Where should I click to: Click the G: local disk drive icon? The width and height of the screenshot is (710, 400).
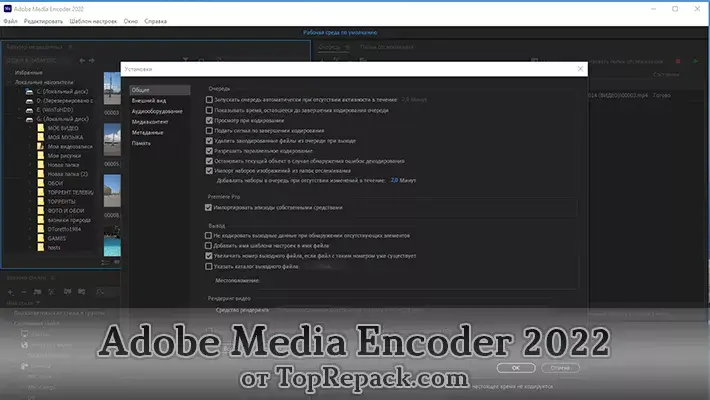(29, 119)
